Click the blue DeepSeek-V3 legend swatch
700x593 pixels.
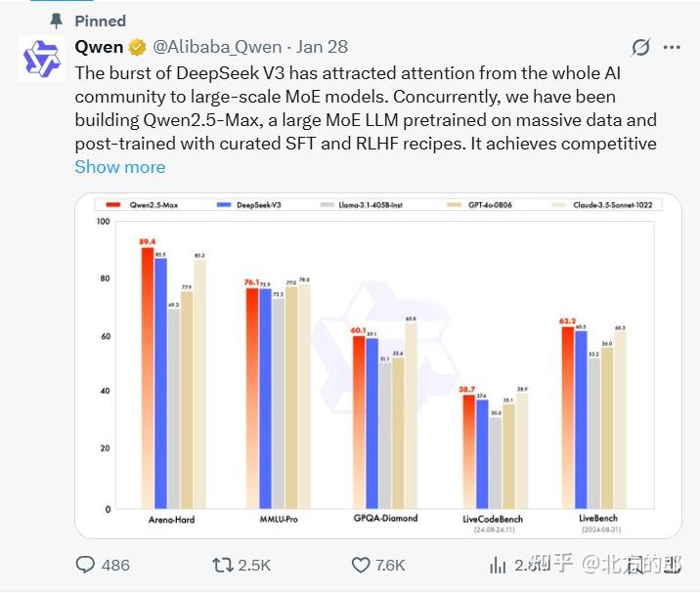[x=225, y=205]
